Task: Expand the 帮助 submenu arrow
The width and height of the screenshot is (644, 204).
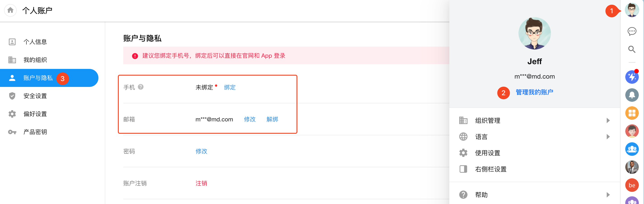Action: click(608, 195)
